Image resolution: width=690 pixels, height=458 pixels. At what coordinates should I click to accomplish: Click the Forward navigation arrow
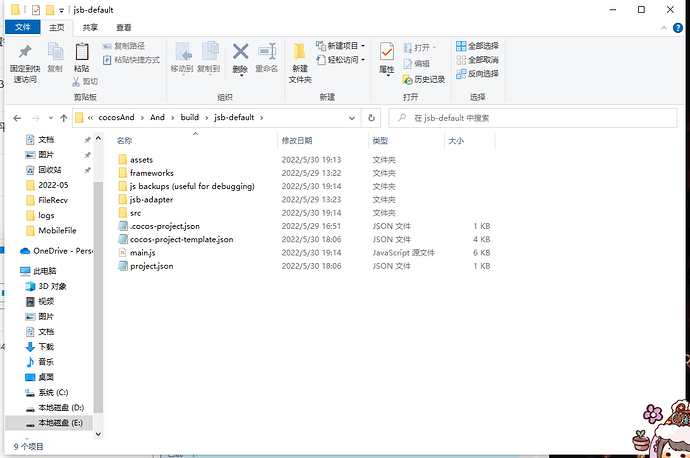tap(36, 118)
